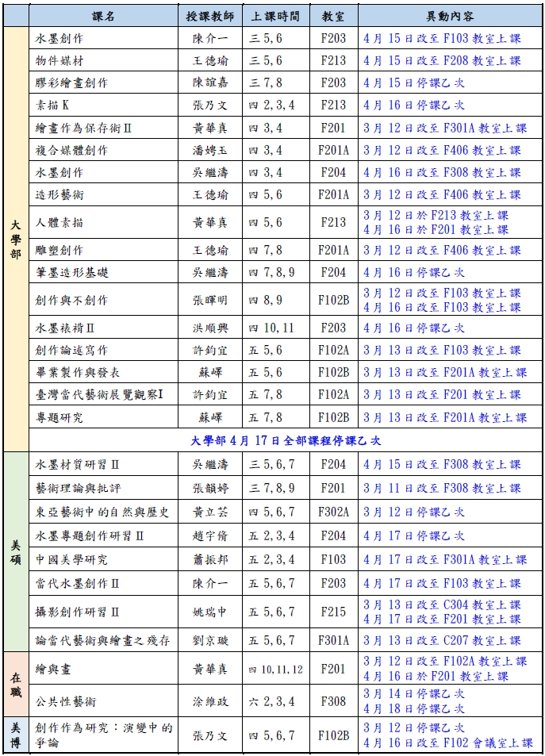This screenshot has height=756, width=545.
Task: Click the 人體素描 course name
Action: pyautogui.click(x=59, y=223)
